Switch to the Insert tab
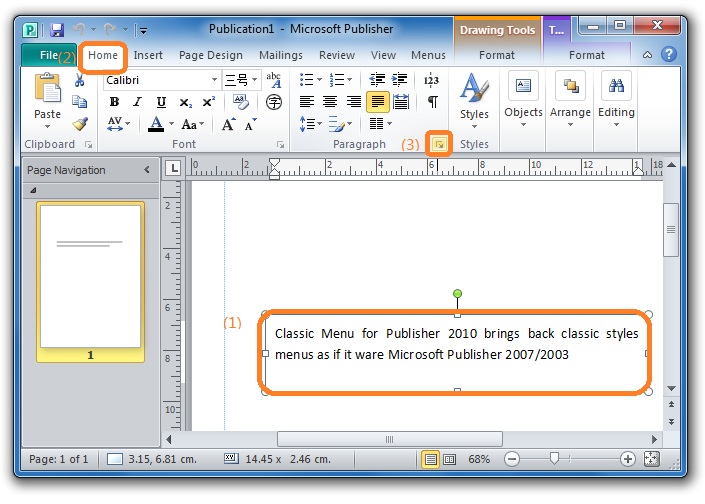Viewport: 705px width, 504px height. click(148, 55)
